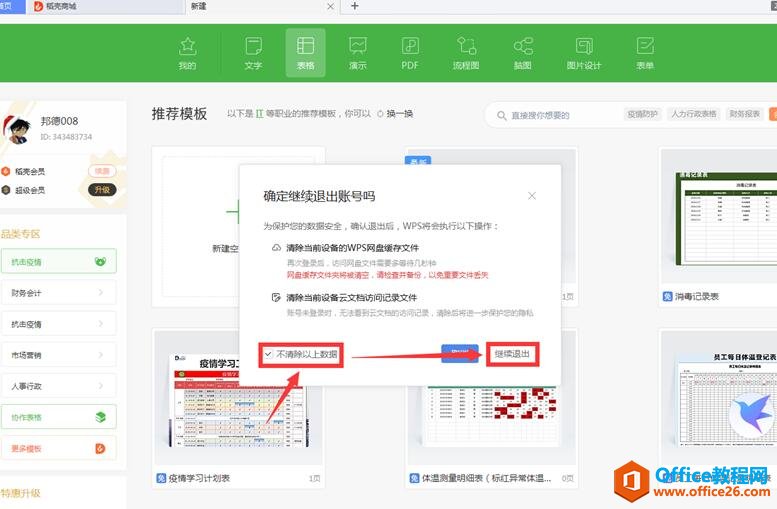Click the document record icon in dialog
This screenshot has width=777, height=509.
click(x=276, y=297)
